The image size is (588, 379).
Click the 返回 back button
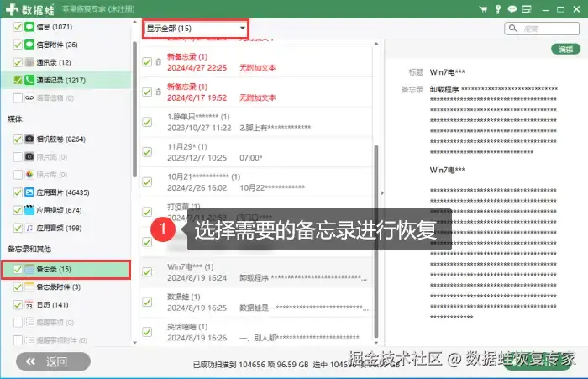pyautogui.click(x=53, y=361)
